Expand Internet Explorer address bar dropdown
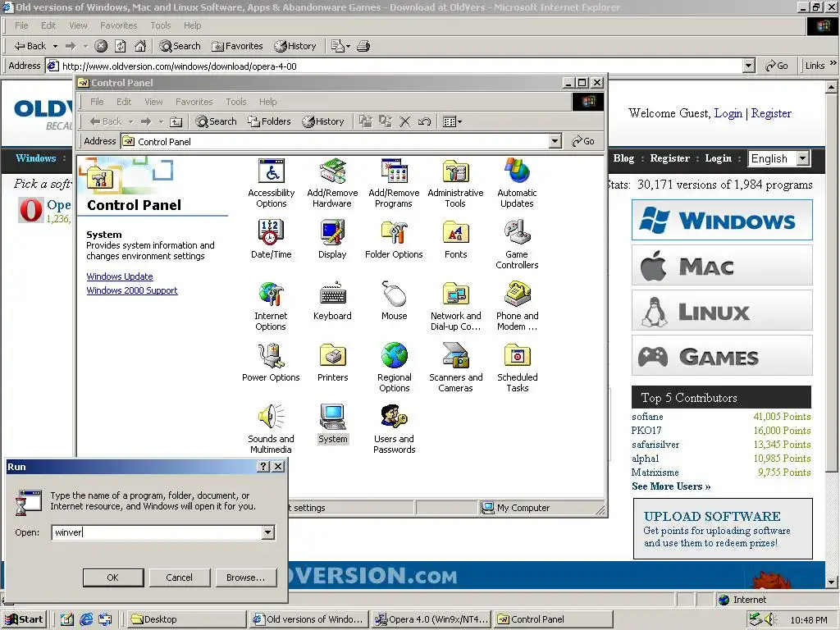840x630 pixels. coord(749,66)
